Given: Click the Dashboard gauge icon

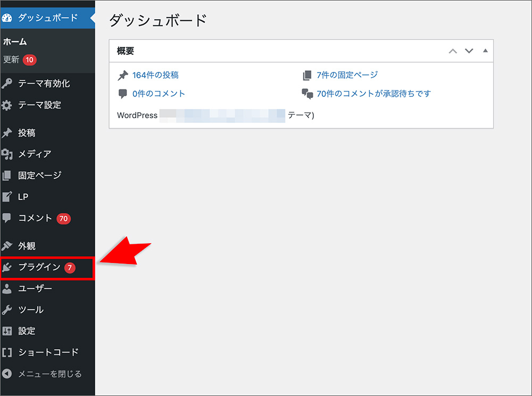Looking at the screenshot, I should point(7,18).
